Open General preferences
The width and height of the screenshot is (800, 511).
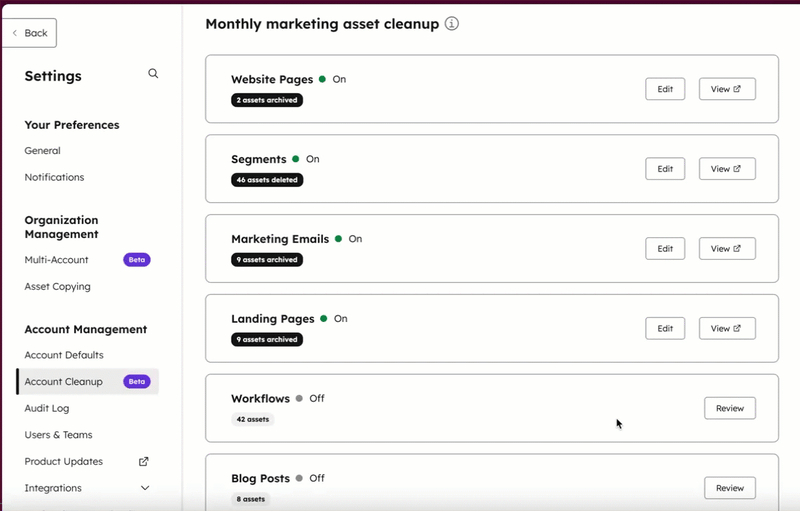pyautogui.click(x=43, y=151)
